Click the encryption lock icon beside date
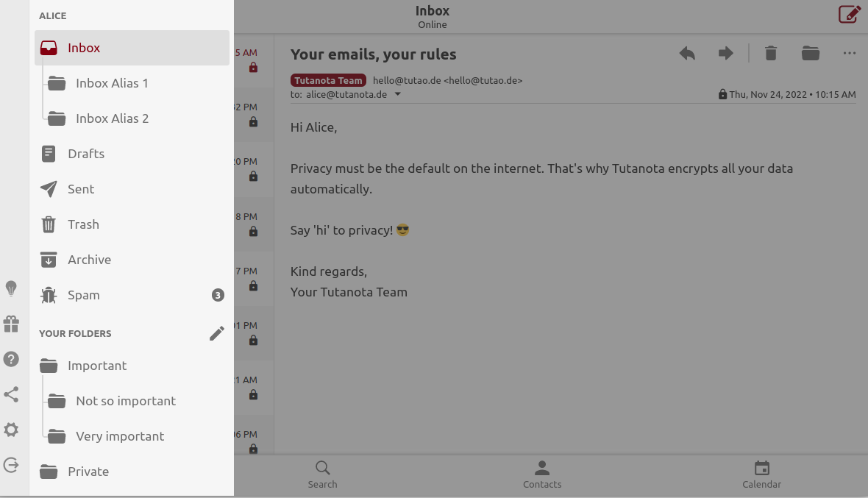 722,94
